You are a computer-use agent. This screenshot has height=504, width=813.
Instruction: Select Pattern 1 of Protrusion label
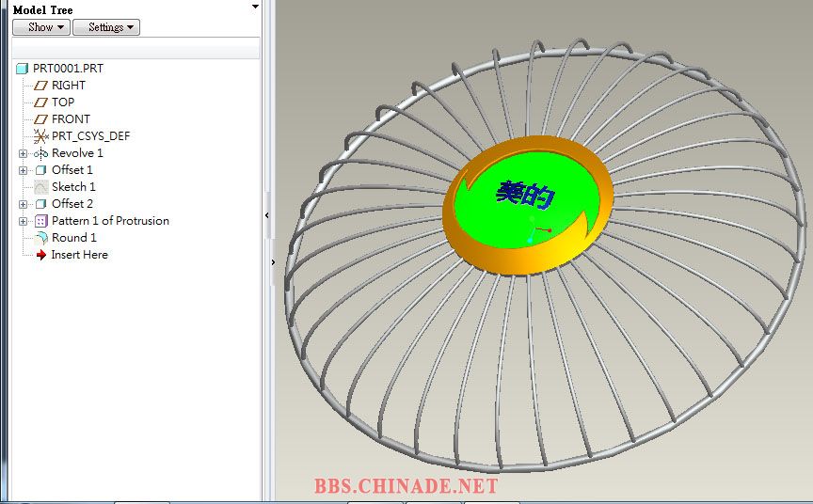[x=110, y=221]
